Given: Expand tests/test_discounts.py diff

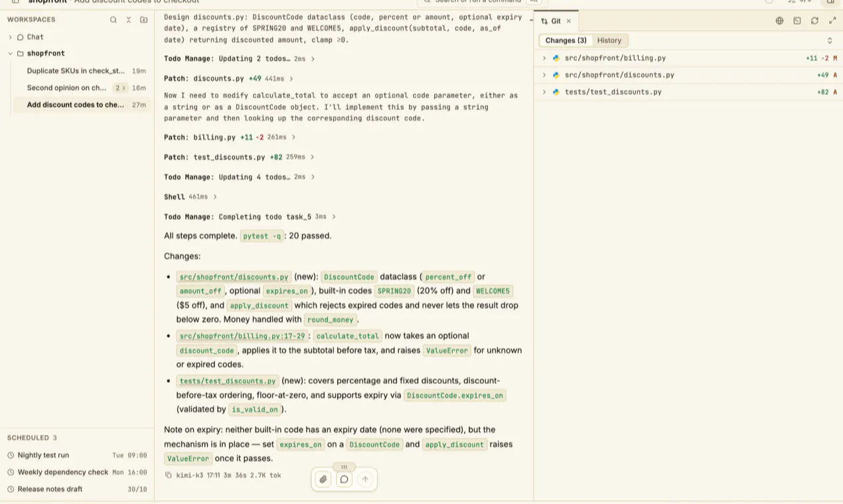Looking at the screenshot, I should coord(544,92).
